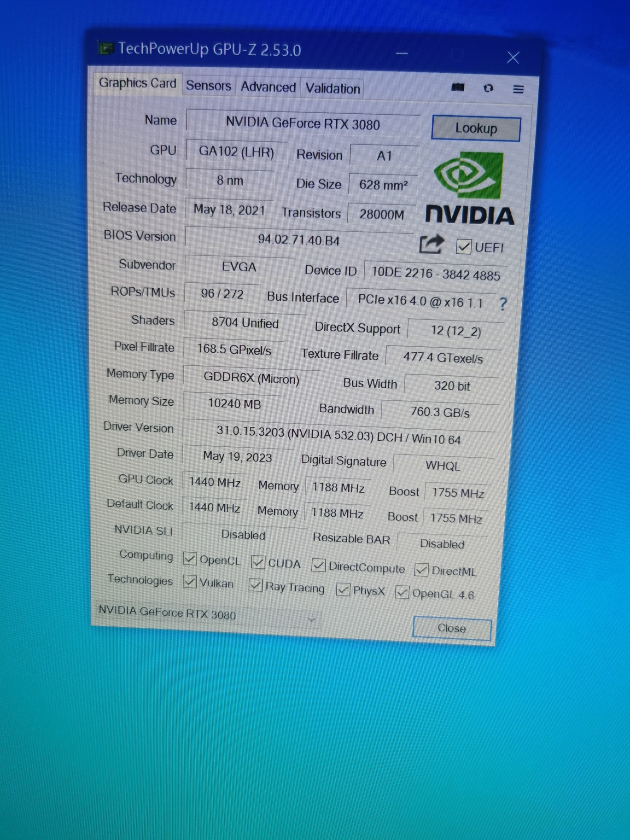Select the Validation tab

click(x=332, y=88)
